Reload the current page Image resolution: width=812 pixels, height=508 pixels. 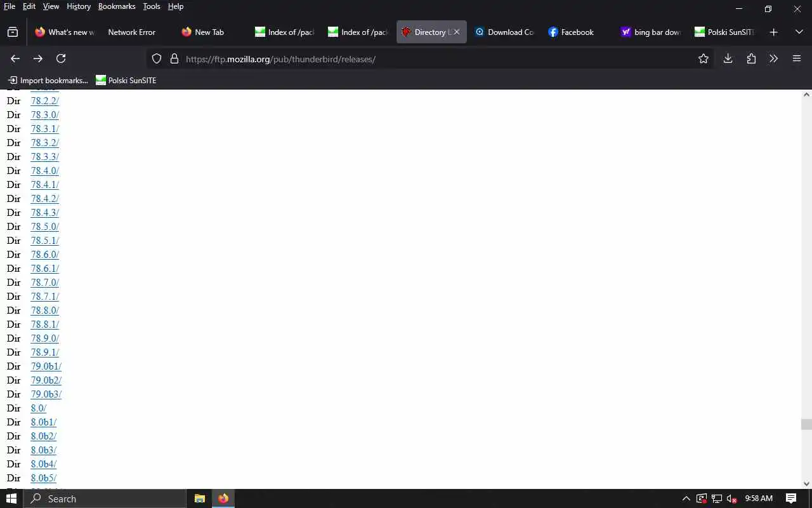click(x=61, y=58)
